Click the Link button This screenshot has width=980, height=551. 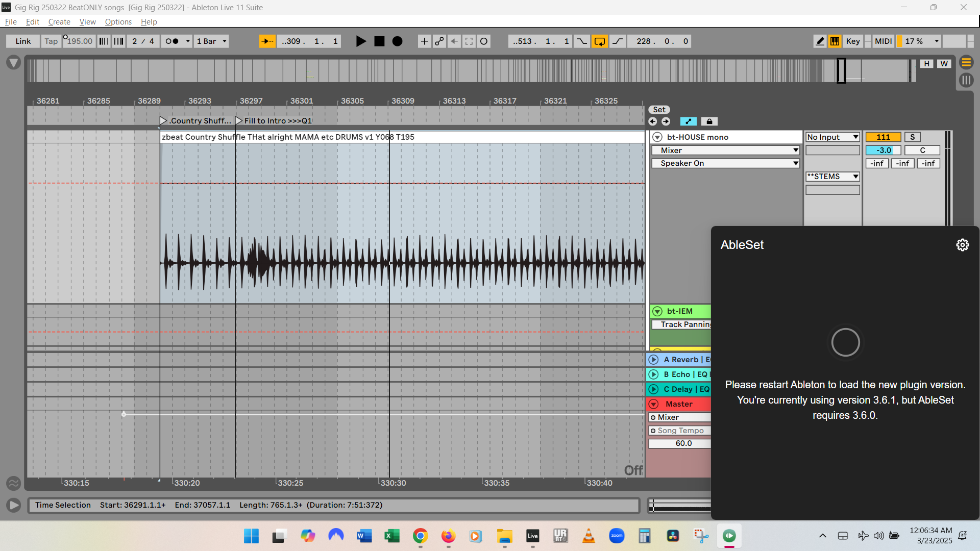click(23, 41)
